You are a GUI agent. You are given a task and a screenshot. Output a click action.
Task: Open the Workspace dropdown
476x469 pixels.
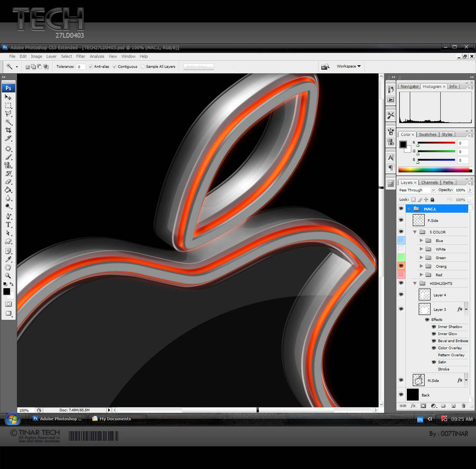(x=349, y=66)
